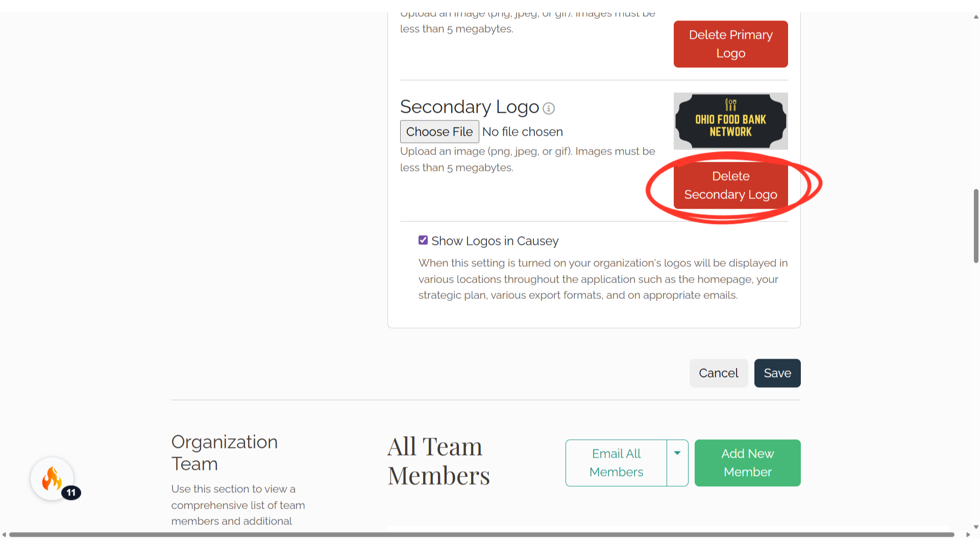Click Delete Primary Logo button

coord(730,44)
